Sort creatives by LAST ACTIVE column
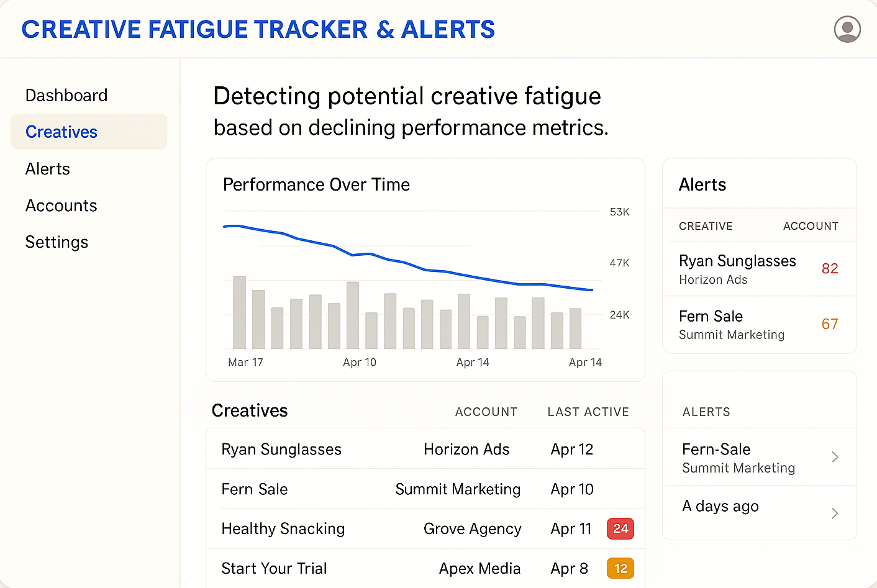Image resolution: width=877 pixels, height=588 pixels. [588, 411]
